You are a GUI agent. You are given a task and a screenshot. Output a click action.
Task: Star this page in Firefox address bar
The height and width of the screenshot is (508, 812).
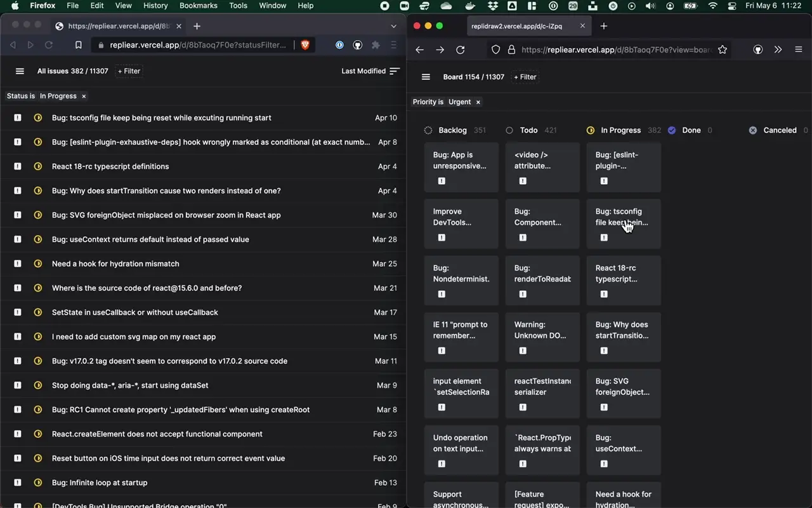click(723, 50)
